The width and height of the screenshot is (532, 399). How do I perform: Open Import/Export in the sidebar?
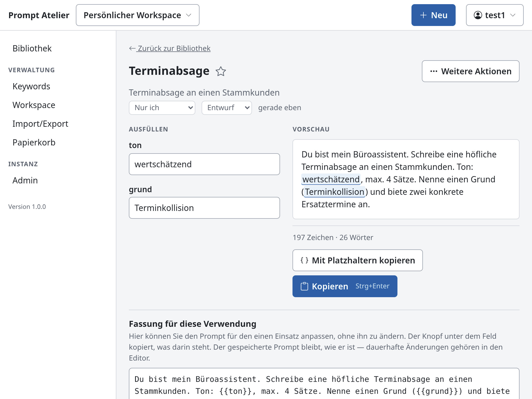[40, 124]
